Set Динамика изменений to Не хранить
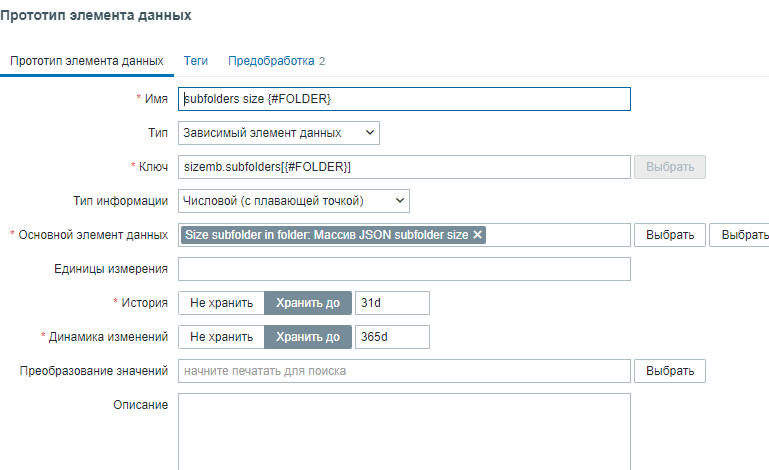 (x=221, y=337)
